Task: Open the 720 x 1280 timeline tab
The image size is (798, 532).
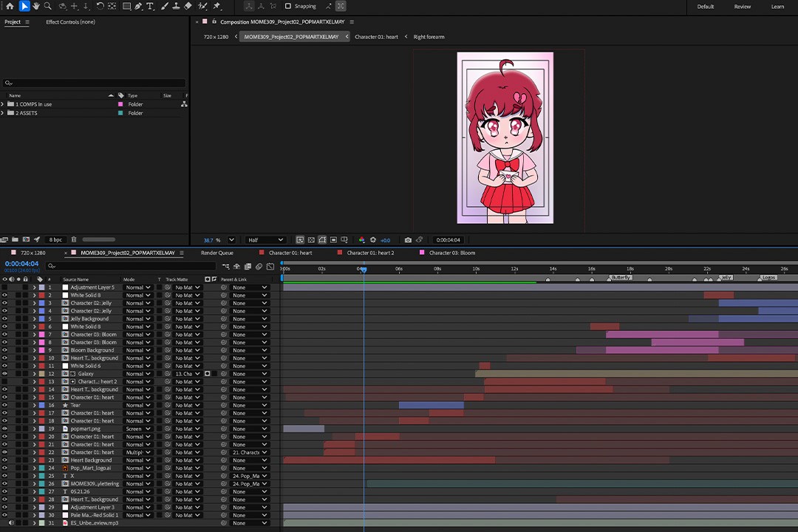Action: (33, 253)
